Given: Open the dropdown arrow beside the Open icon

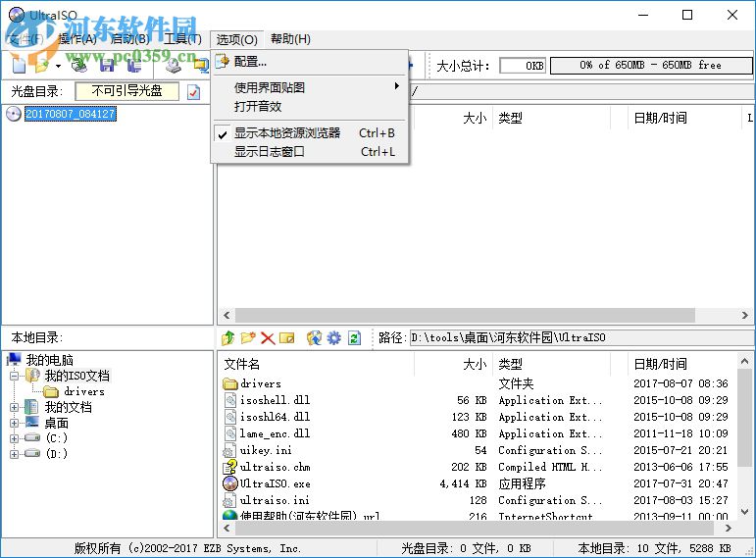Looking at the screenshot, I should pyautogui.click(x=58, y=65).
